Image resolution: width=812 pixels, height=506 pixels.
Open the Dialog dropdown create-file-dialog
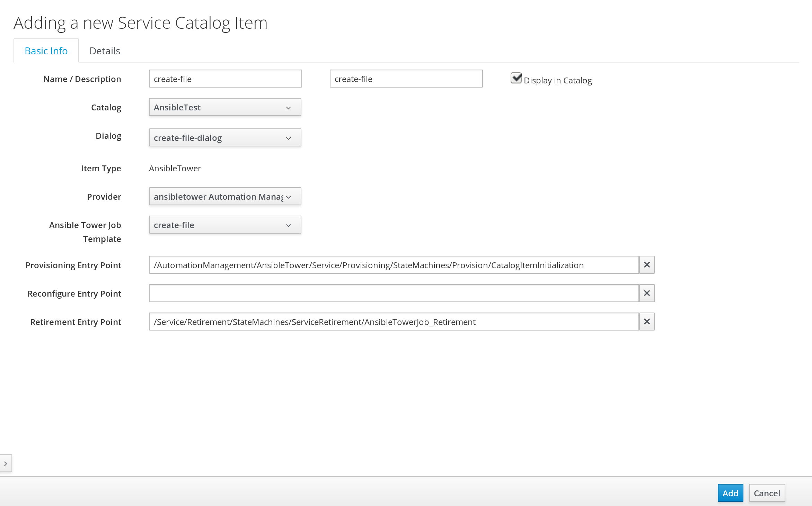(x=225, y=138)
